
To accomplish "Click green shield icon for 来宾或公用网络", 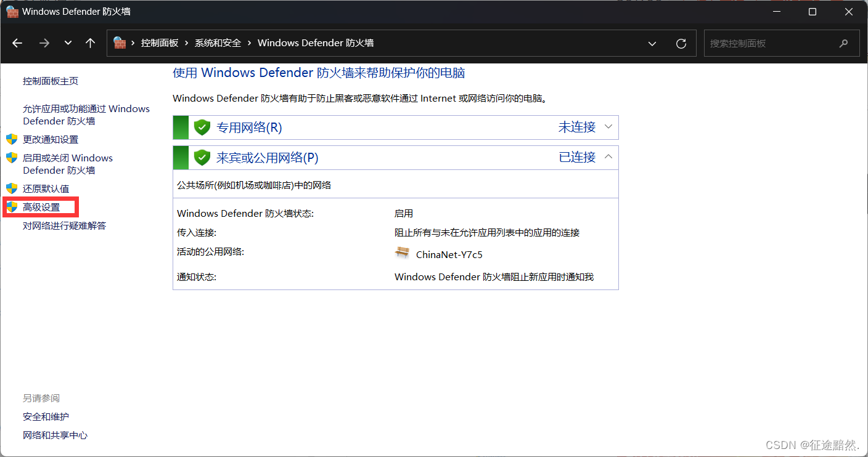I will point(202,158).
